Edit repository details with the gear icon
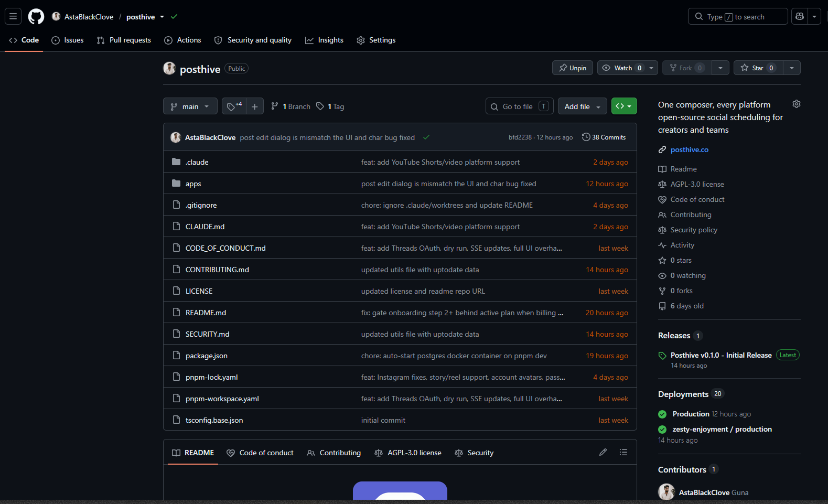Viewport: 828px width, 504px height. coord(797,104)
